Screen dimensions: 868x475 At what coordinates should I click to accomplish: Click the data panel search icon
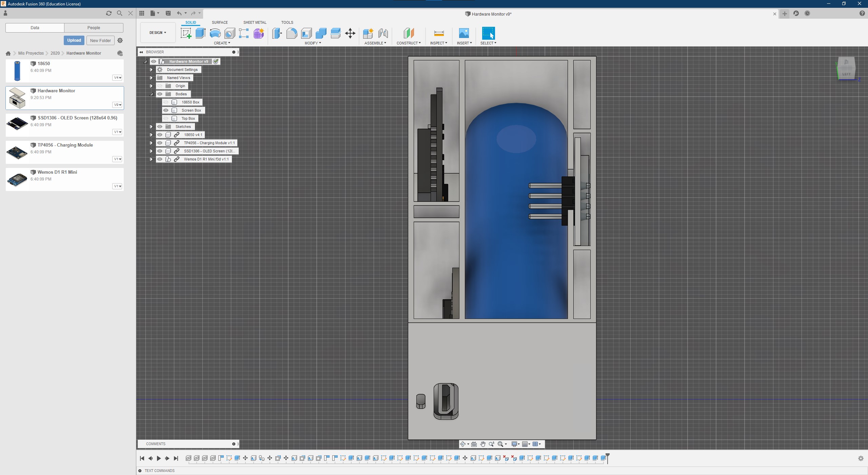[119, 13]
